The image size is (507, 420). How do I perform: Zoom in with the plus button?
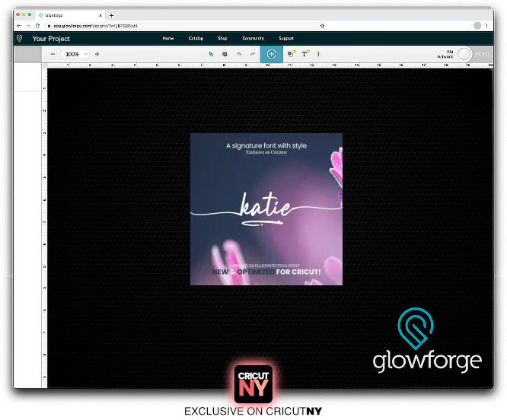[97, 54]
